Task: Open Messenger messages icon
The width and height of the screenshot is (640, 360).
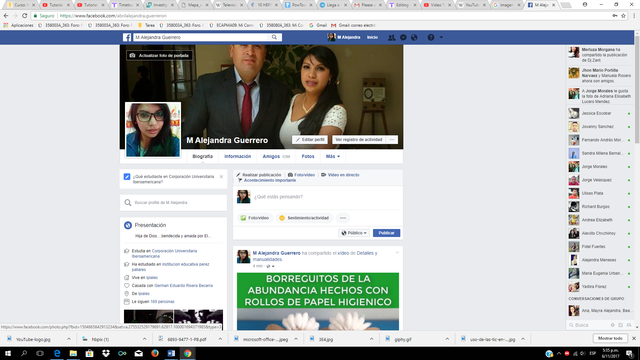Action: 403,38
